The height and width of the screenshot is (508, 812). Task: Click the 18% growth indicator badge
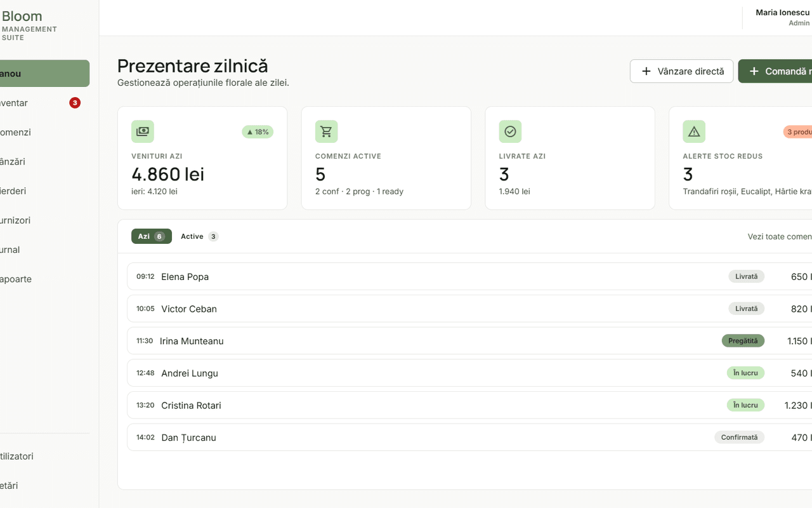click(x=258, y=132)
